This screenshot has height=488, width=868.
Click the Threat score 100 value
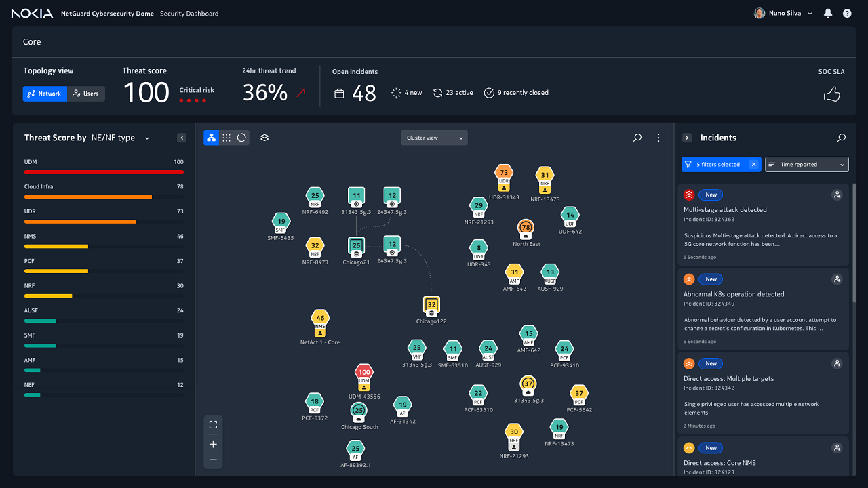click(146, 93)
